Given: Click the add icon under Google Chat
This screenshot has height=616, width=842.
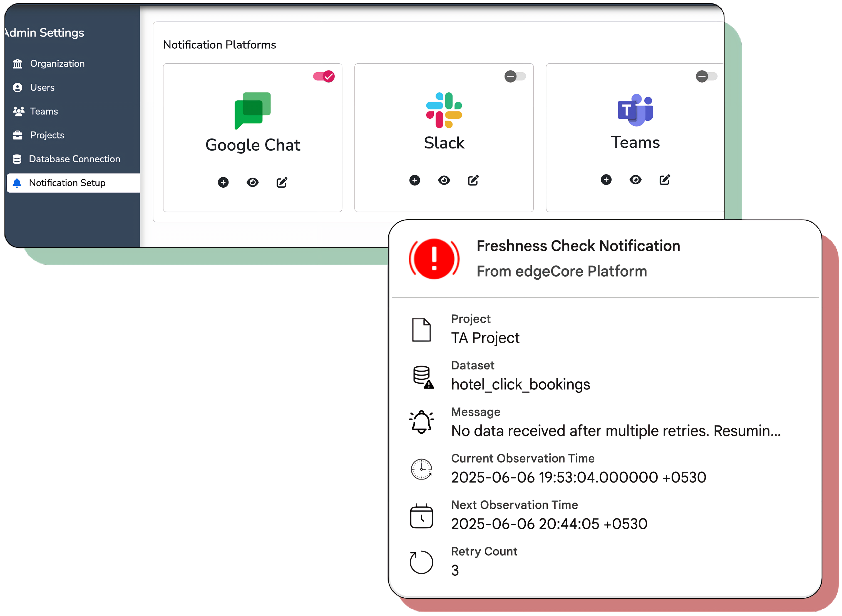Looking at the screenshot, I should [223, 182].
